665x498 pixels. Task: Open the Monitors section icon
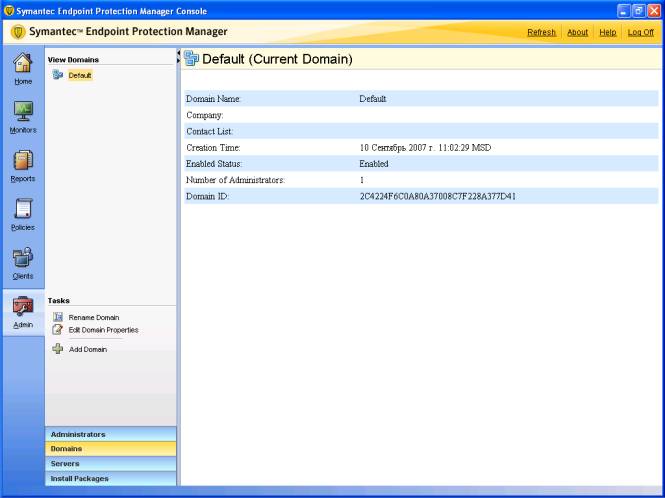click(x=22, y=112)
